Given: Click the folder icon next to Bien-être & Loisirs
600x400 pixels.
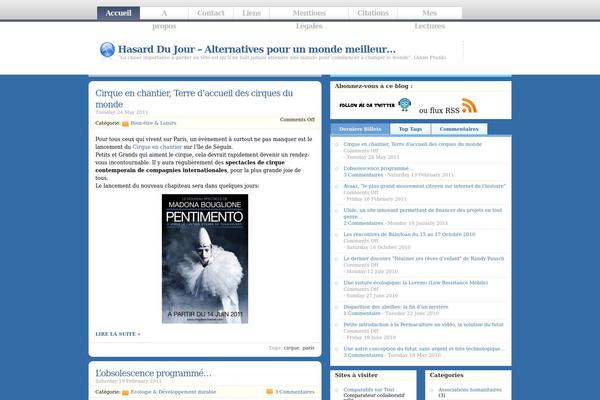Looking at the screenshot, I should (125, 124).
